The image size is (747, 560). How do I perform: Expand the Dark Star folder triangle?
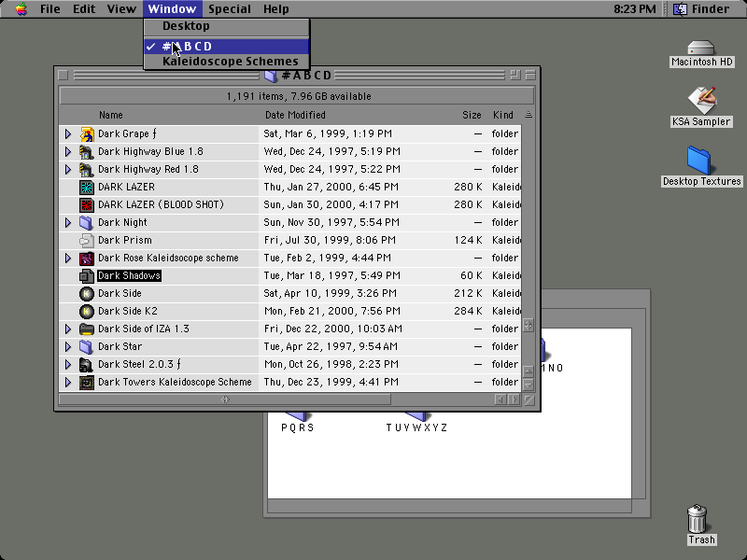tap(67, 346)
